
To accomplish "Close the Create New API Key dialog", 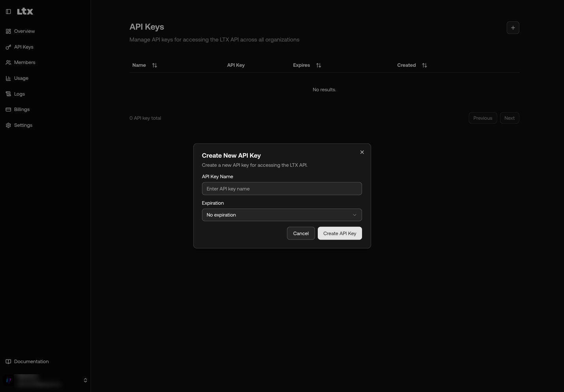I will tap(362, 152).
